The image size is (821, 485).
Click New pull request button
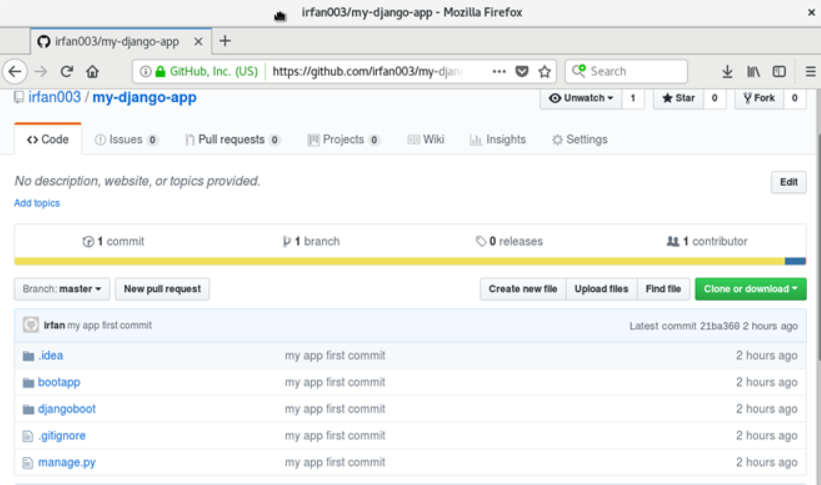tap(162, 289)
